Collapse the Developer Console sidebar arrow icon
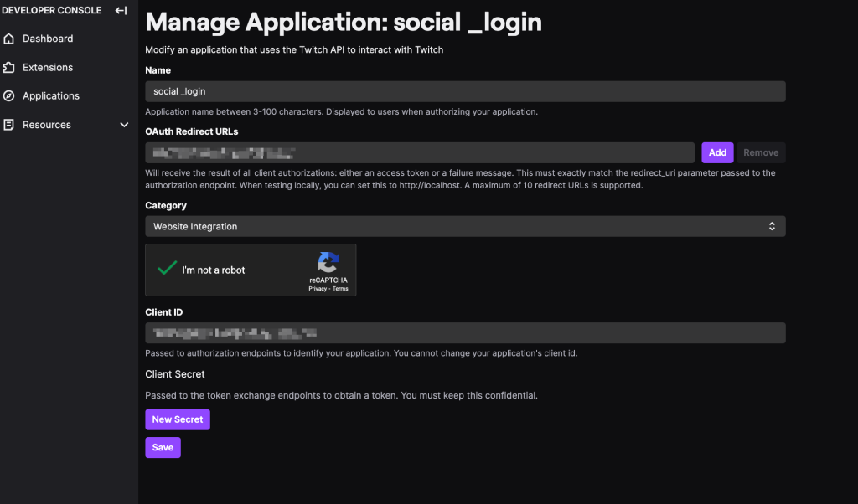 pyautogui.click(x=121, y=11)
